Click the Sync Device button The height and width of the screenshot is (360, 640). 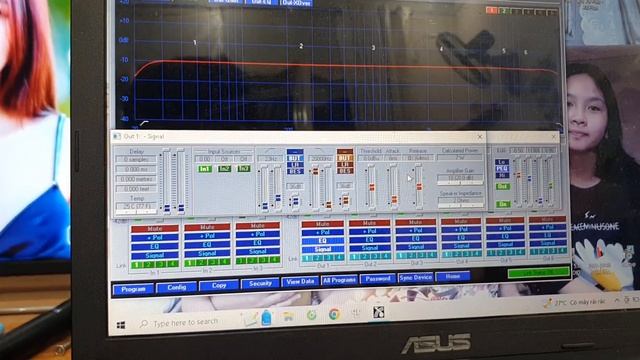[x=416, y=277]
